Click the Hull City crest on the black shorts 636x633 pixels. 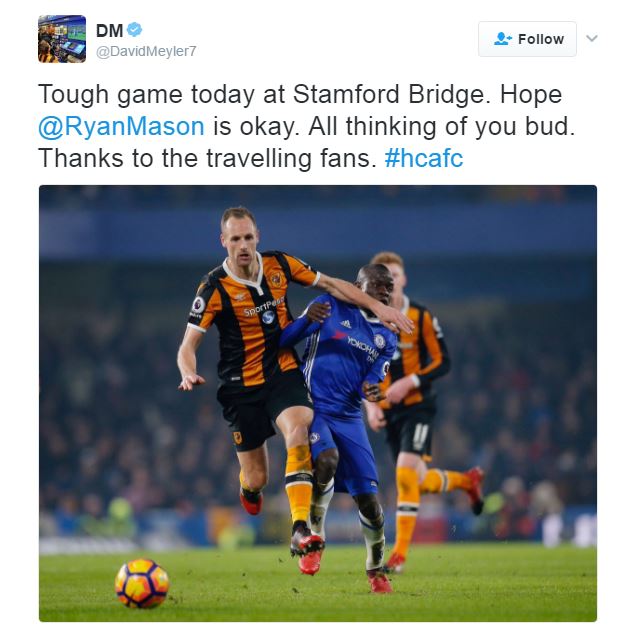(237, 438)
